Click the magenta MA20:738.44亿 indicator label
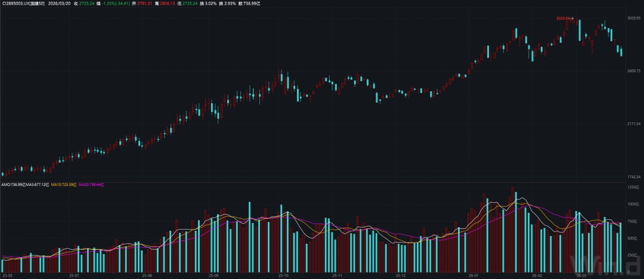 pyautogui.click(x=91, y=185)
